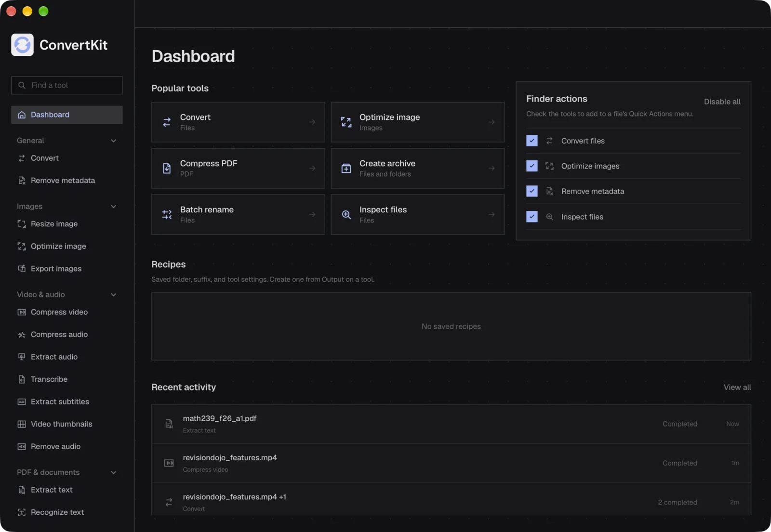
Task: Collapse the PDF & documents section chevron
Action: point(114,472)
